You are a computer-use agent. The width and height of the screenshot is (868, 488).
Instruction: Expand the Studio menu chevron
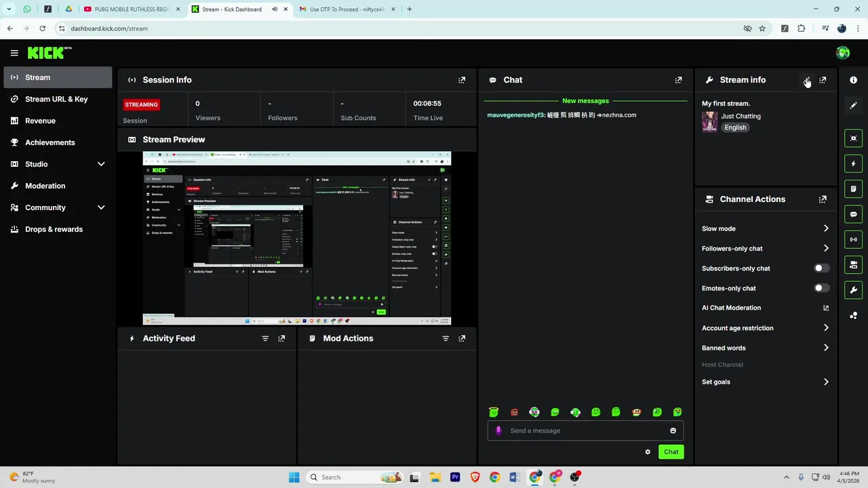pos(101,164)
